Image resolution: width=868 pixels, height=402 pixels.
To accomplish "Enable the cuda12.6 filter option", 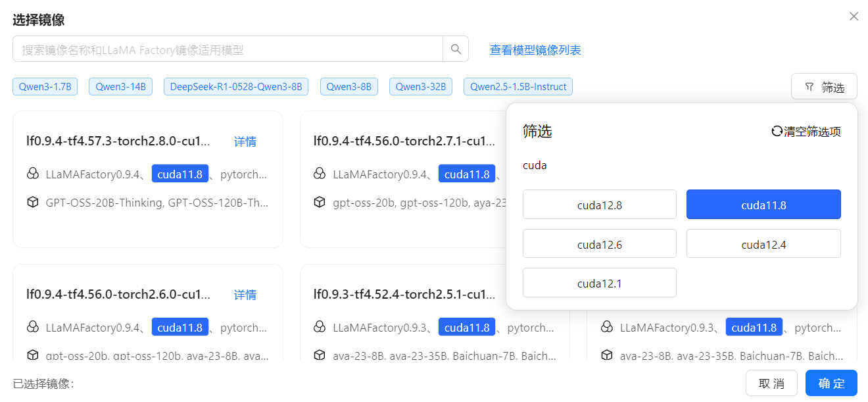I will click(x=599, y=243).
